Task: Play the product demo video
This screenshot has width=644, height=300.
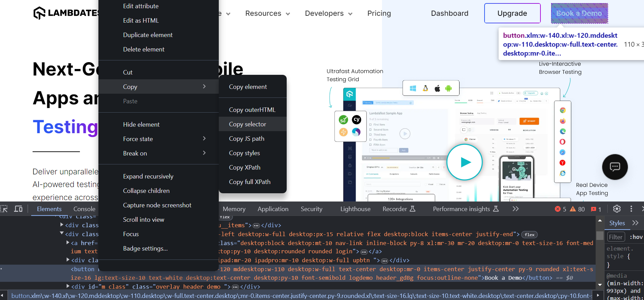Action: 465,162
